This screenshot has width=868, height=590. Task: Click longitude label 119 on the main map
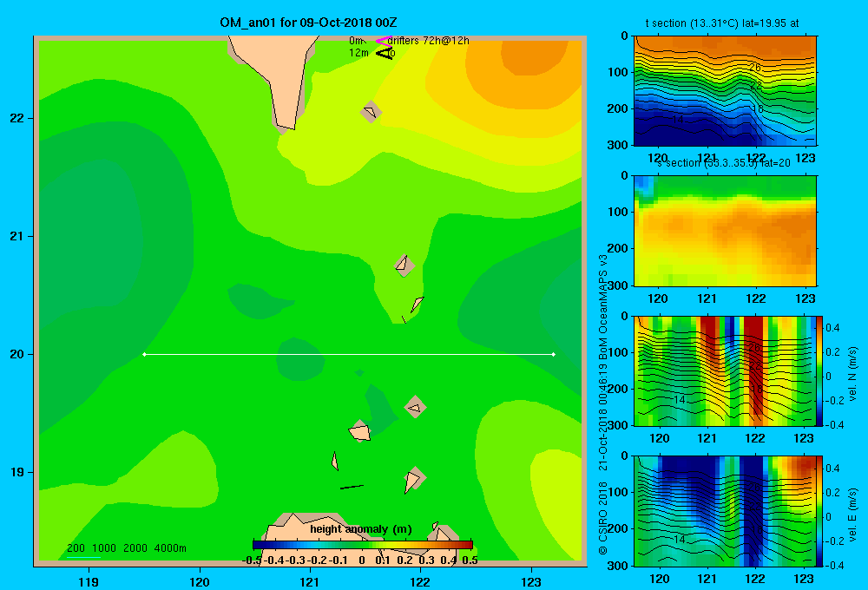point(89,581)
